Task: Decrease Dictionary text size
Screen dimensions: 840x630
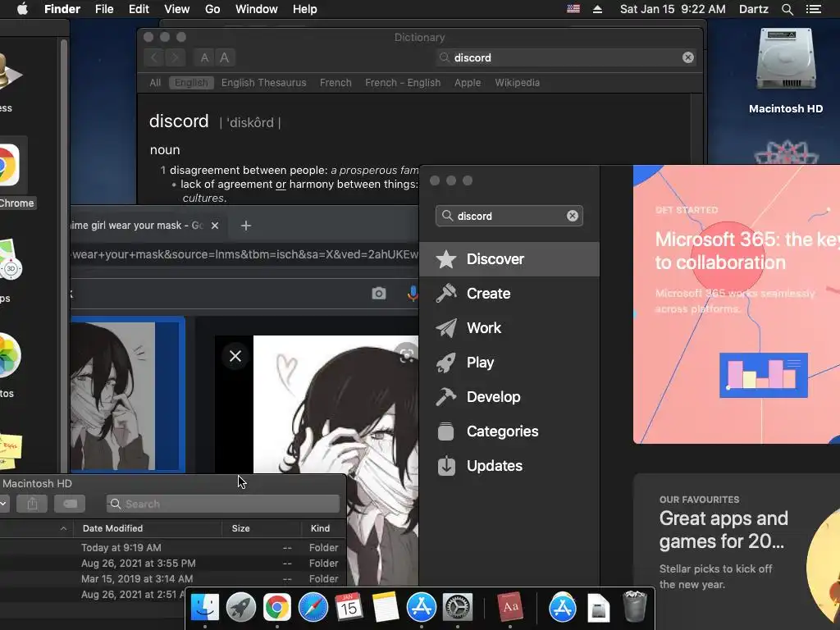Action: pyautogui.click(x=204, y=57)
